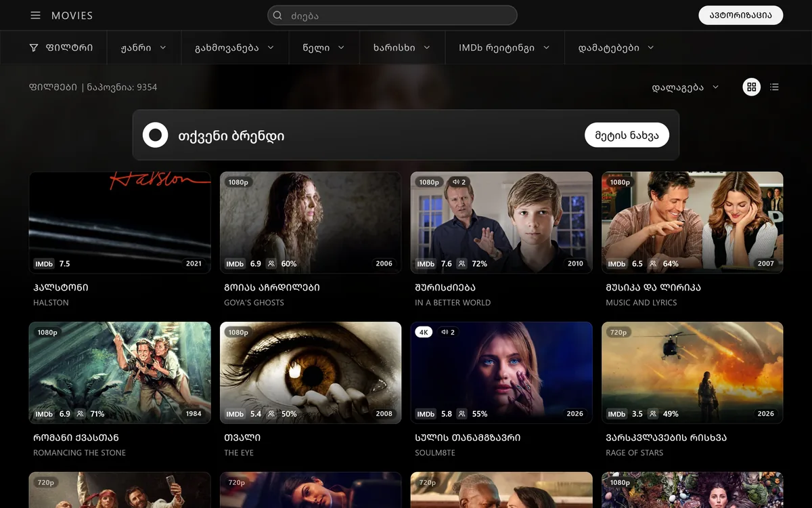The width and height of the screenshot is (812, 508).
Task: Switch to list view layout
Action: click(x=775, y=87)
